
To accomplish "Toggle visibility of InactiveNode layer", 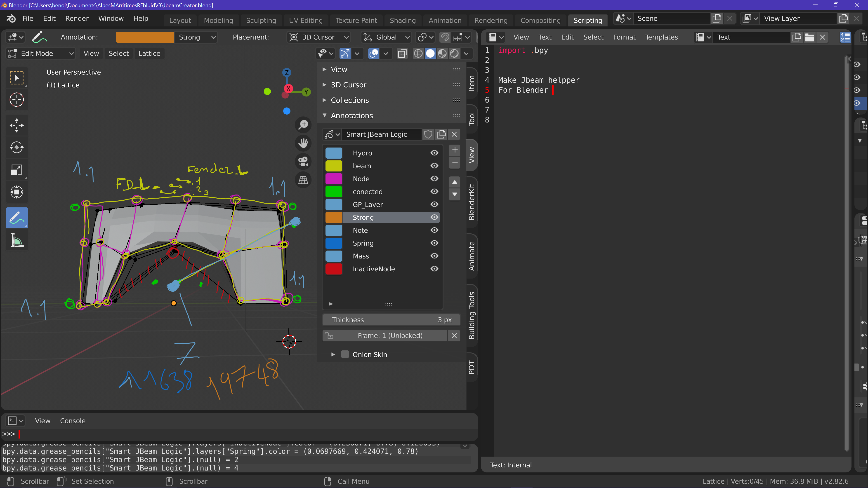I will click(434, 269).
